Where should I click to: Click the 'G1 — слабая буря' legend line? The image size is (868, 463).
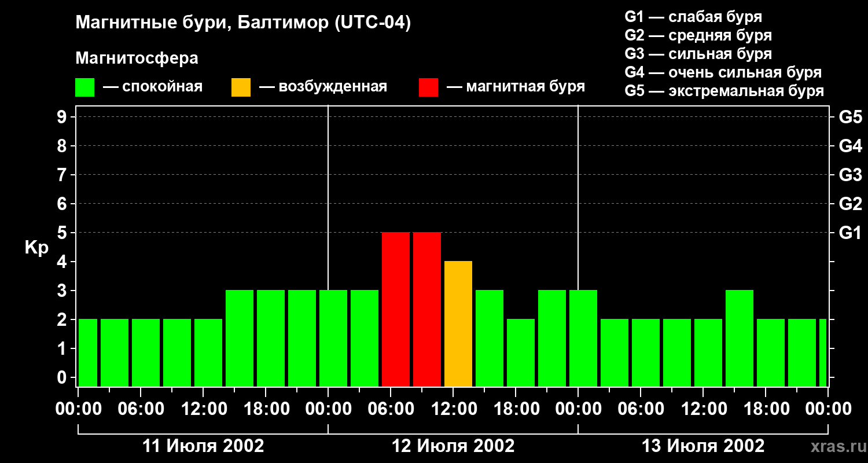693,17
